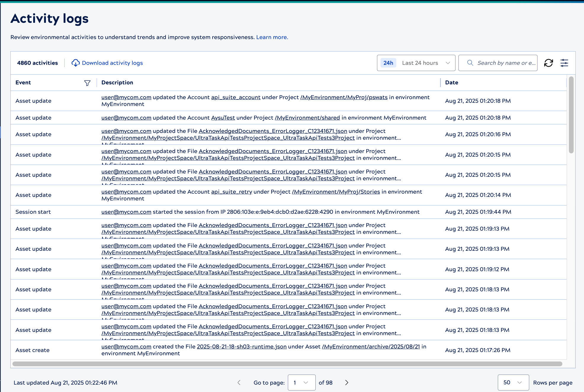This screenshot has width=584, height=392.
Task: Focus the Search by name field
Action: [x=506, y=63]
